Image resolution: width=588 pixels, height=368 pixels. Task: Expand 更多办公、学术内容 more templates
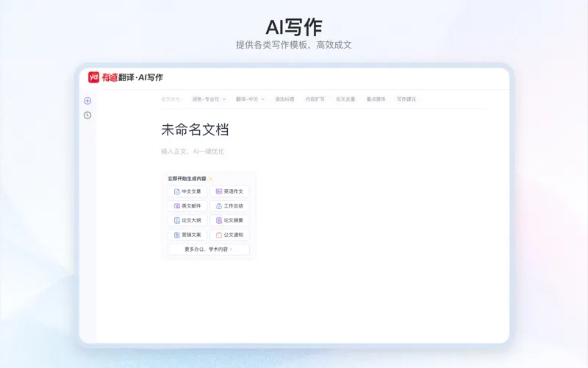tap(209, 250)
